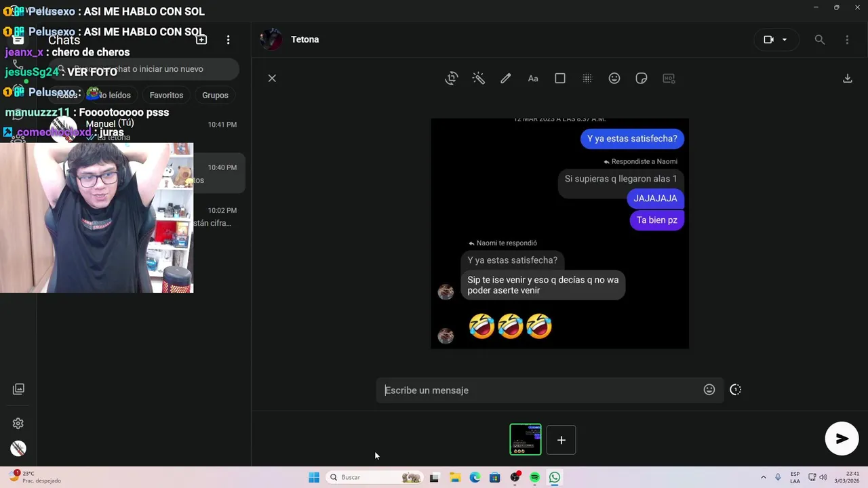868x488 pixels.
Task: Add an emoji to the image
Action: coord(614,79)
